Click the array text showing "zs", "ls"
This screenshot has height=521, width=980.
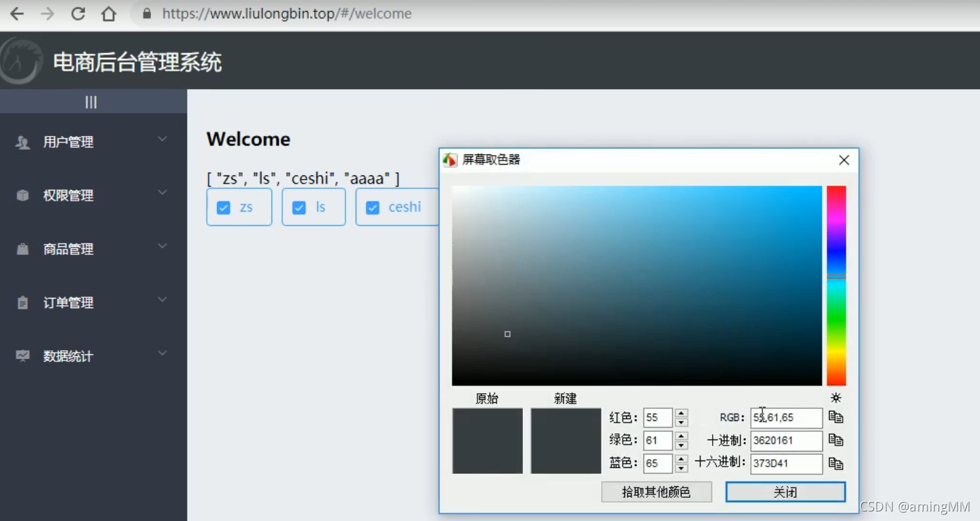pyautogui.click(x=303, y=179)
